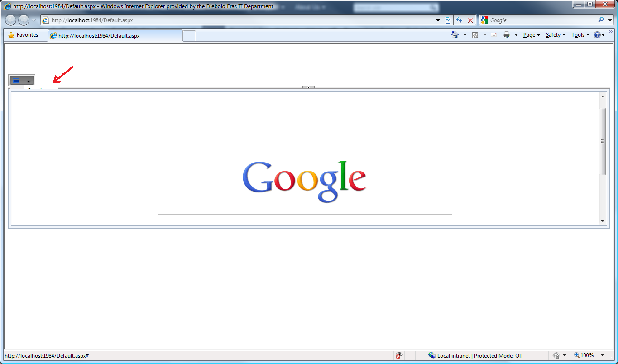Screen dimensions: 618x364
Task: Open a new blank tab
Action: pyautogui.click(x=189, y=36)
